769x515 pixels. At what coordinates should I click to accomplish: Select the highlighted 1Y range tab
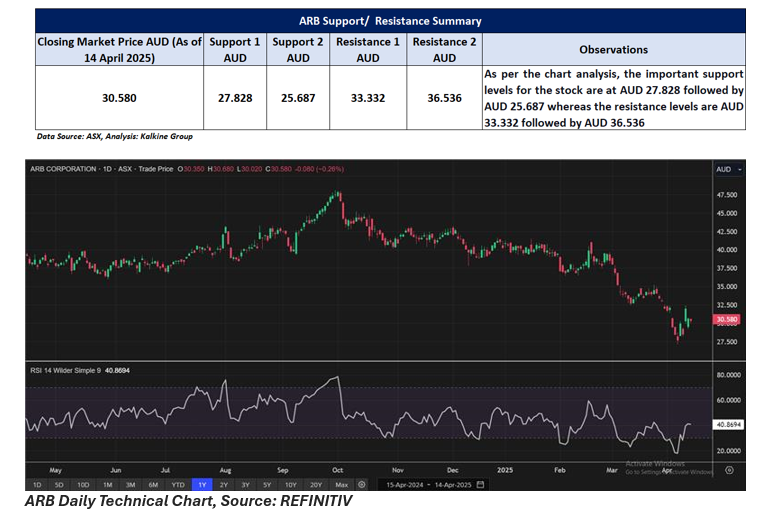[x=202, y=485]
